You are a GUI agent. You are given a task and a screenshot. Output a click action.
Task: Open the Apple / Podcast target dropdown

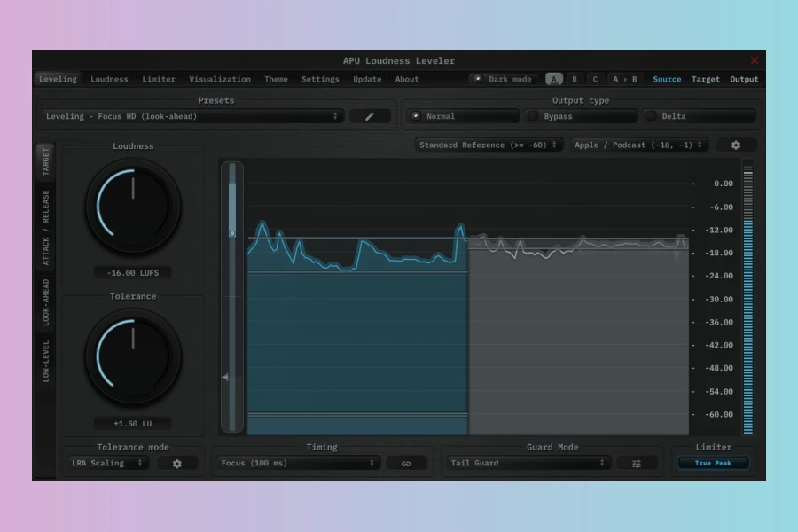click(x=639, y=145)
